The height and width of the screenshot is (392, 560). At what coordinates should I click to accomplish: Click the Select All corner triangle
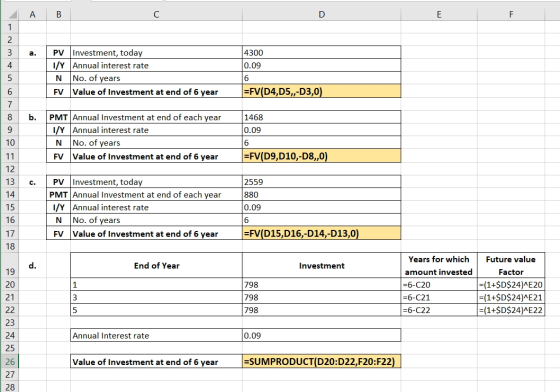point(13,15)
